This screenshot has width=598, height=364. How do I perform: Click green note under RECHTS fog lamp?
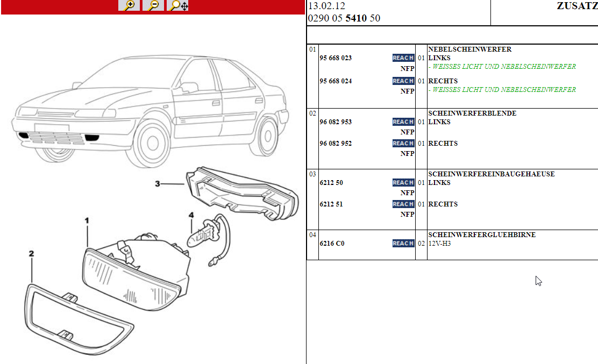click(502, 90)
